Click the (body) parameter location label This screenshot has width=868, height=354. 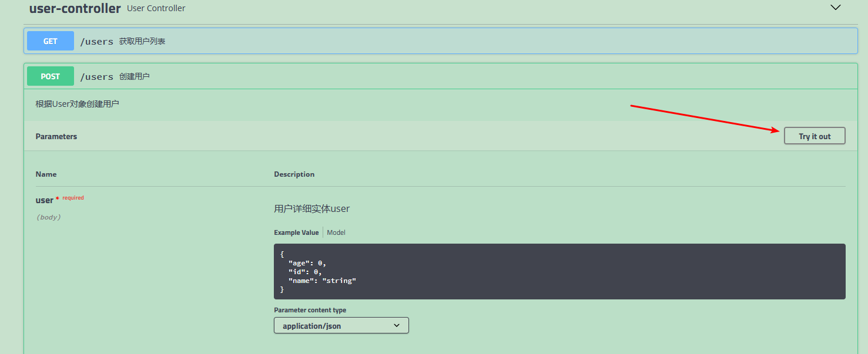pos(48,217)
